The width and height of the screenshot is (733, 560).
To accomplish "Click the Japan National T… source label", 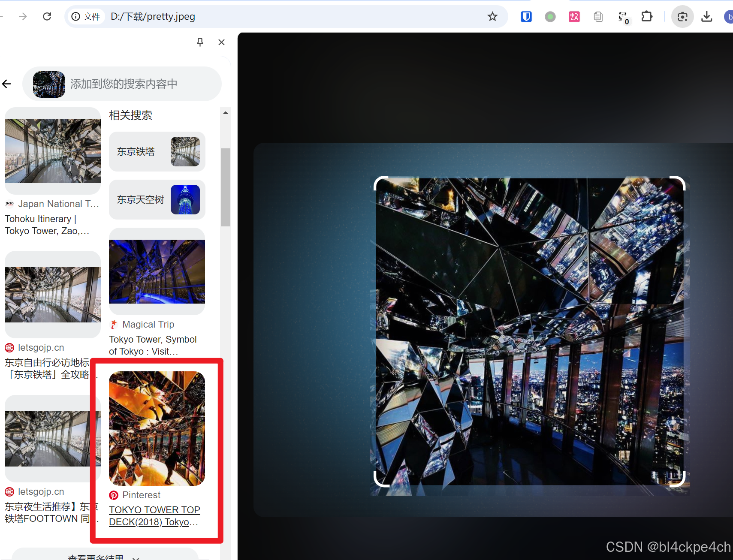I will coord(58,204).
